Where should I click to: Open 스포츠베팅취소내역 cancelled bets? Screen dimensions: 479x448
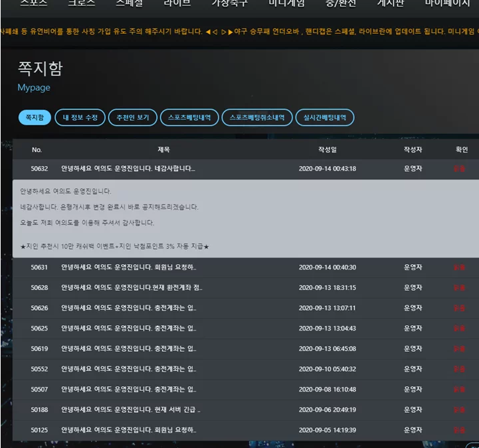point(256,117)
